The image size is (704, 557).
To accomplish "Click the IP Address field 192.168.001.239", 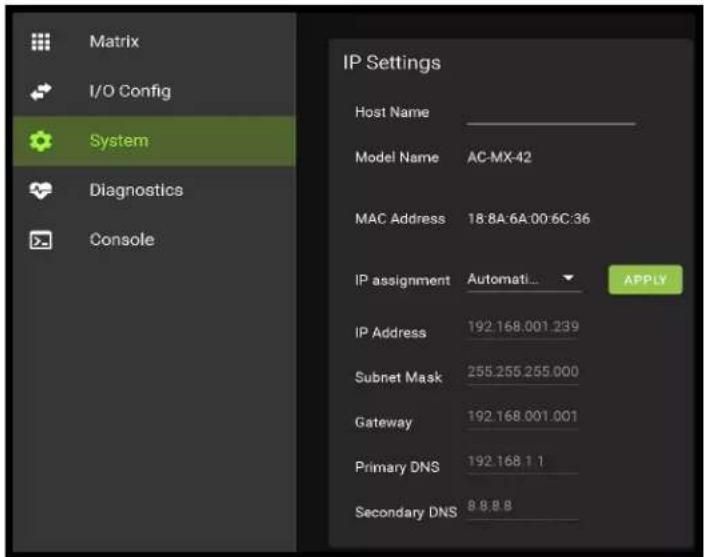I will click(x=523, y=327).
